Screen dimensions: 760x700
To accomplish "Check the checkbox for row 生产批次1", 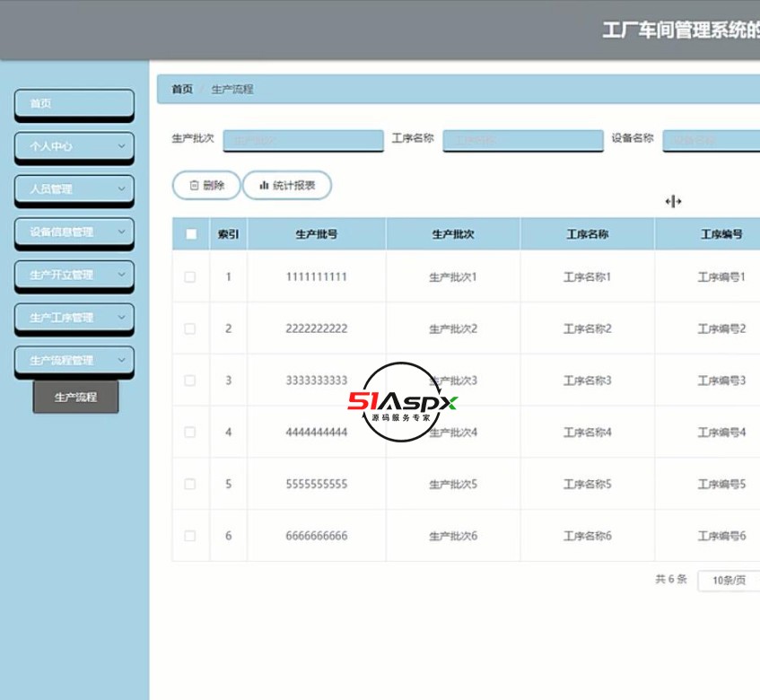I will [x=190, y=276].
